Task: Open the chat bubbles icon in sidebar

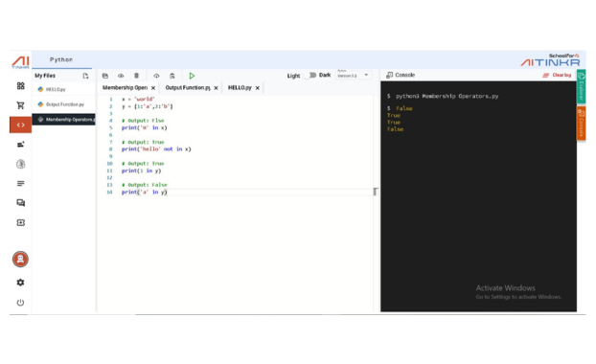Action: pyautogui.click(x=20, y=203)
